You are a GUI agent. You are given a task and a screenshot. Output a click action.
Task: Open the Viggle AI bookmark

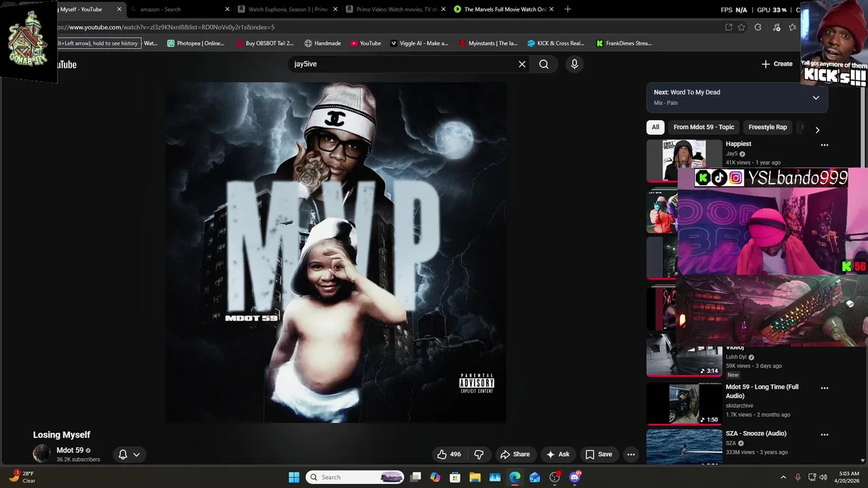pos(419,43)
